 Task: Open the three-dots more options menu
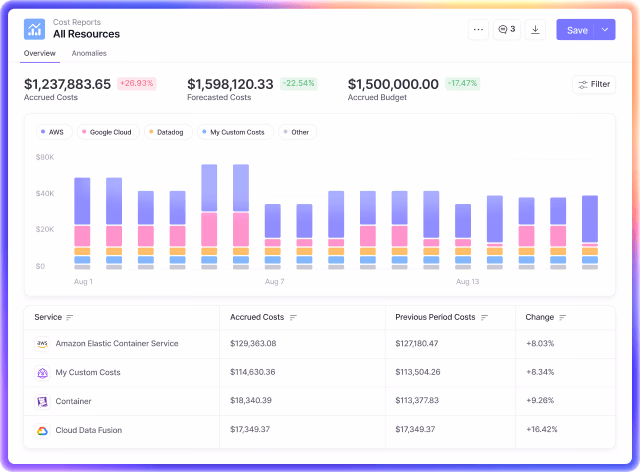(478, 29)
